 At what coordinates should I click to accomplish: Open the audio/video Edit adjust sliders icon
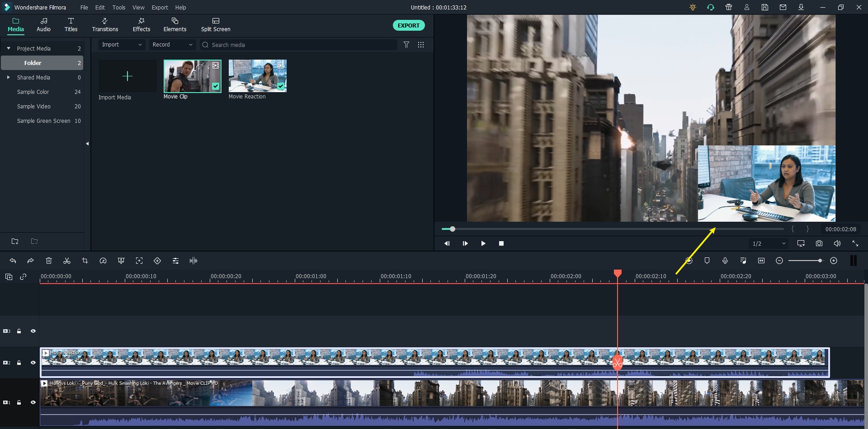(x=175, y=261)
